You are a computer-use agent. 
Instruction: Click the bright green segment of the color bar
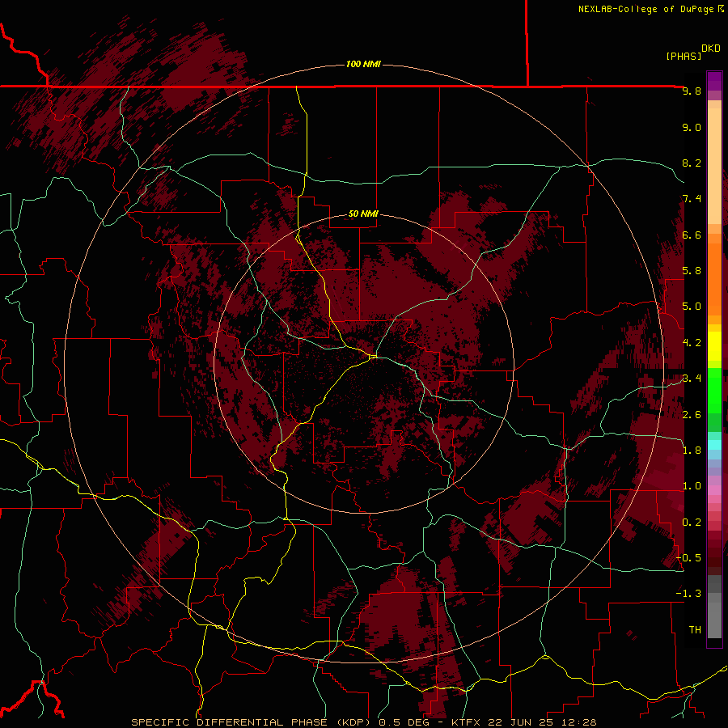click(x=714, y=390)
